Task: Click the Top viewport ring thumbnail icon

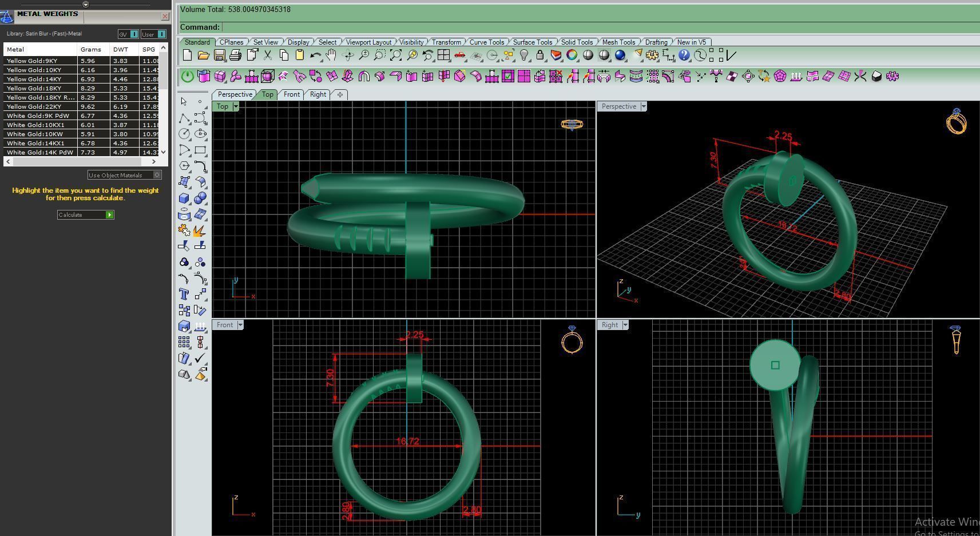Action: point(572,124)
